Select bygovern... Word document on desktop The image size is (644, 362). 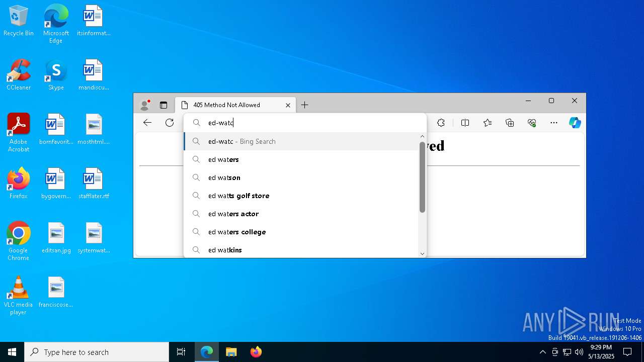(x=56, y=184)
